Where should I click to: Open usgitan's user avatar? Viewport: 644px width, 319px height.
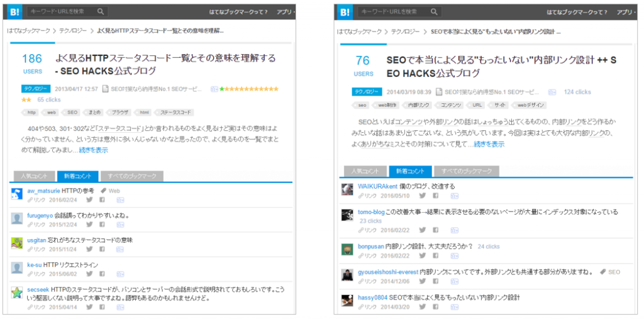coord(17,242)
